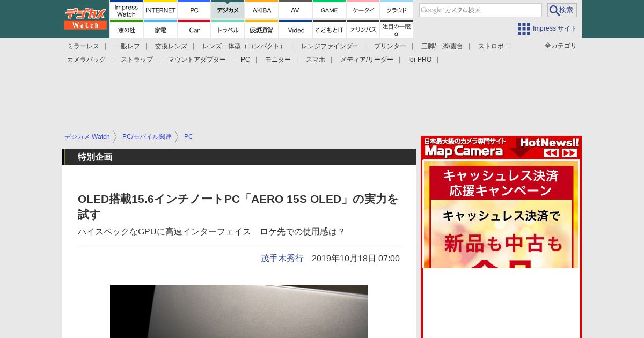Focus the Google カスタム検索 field
Viewport: 644px width, 338px height.
tap(480, 10)
